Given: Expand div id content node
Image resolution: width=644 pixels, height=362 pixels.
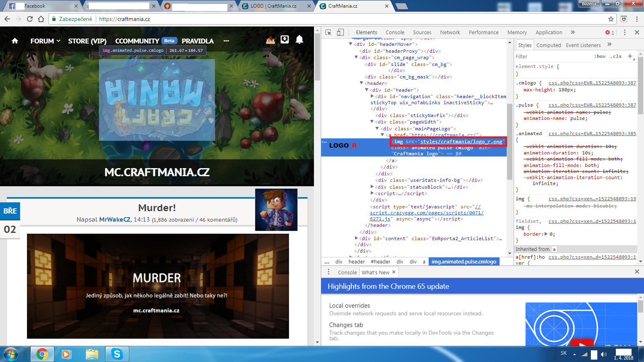Looking at the screenshot, I should [x=356, y=239].
